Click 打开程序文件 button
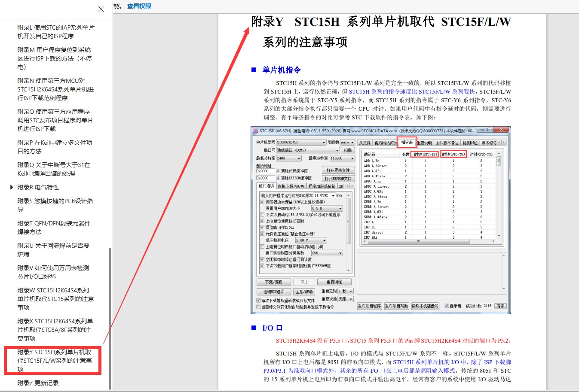This screenshot has width=579, height=392. click(x=339, y=170)
